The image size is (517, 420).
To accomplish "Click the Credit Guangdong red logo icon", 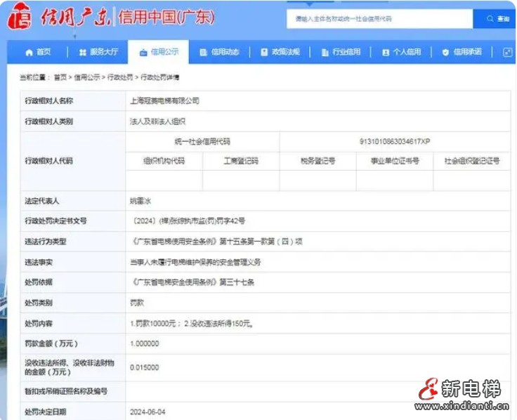I will pyautogui.click(x=20, y=16).
